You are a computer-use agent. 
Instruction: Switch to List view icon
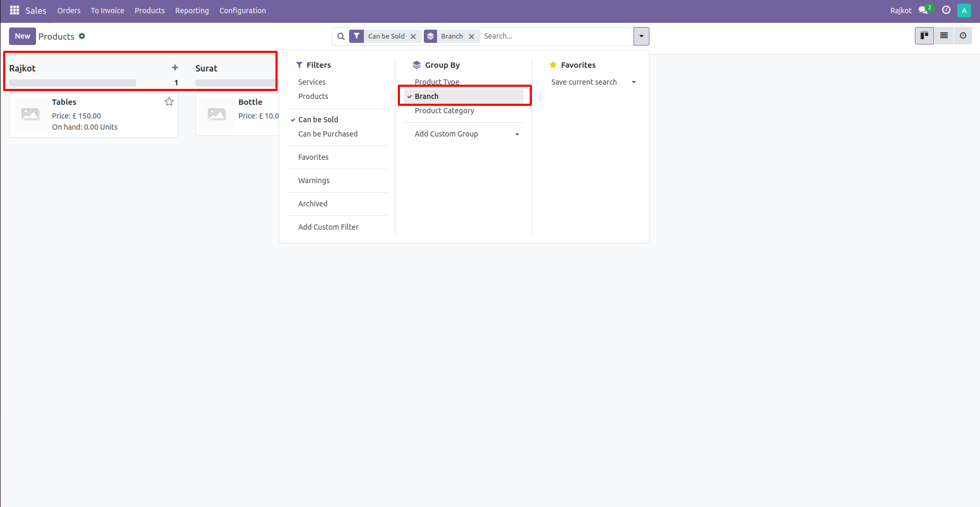[943, 36]
